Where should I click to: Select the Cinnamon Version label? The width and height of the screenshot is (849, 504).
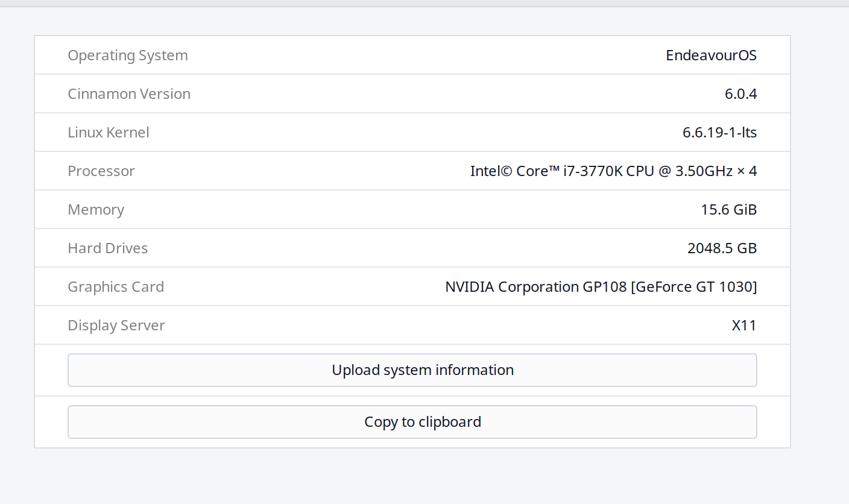pos(129,94)
